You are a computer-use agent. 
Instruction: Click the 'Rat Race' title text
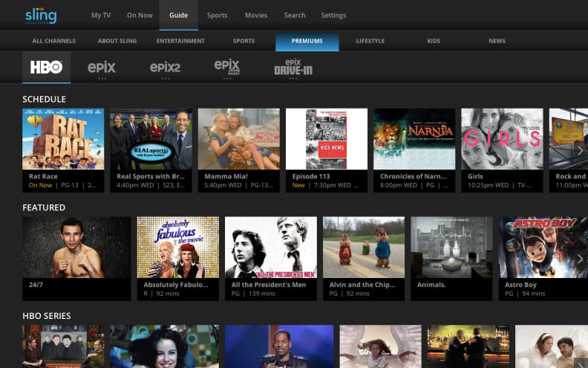[44, 176]
